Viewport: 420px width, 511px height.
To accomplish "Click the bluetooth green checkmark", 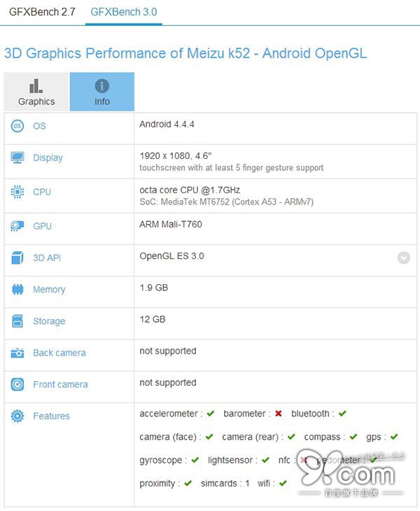I will [342, 414].
